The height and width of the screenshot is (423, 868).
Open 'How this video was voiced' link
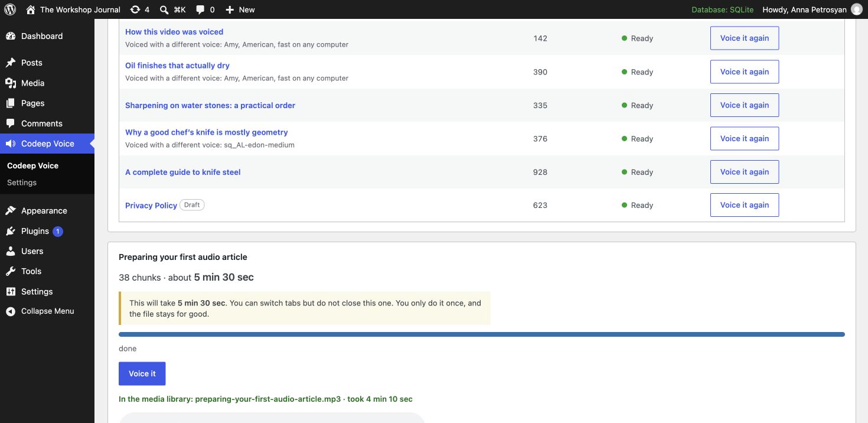coord(174,32)
